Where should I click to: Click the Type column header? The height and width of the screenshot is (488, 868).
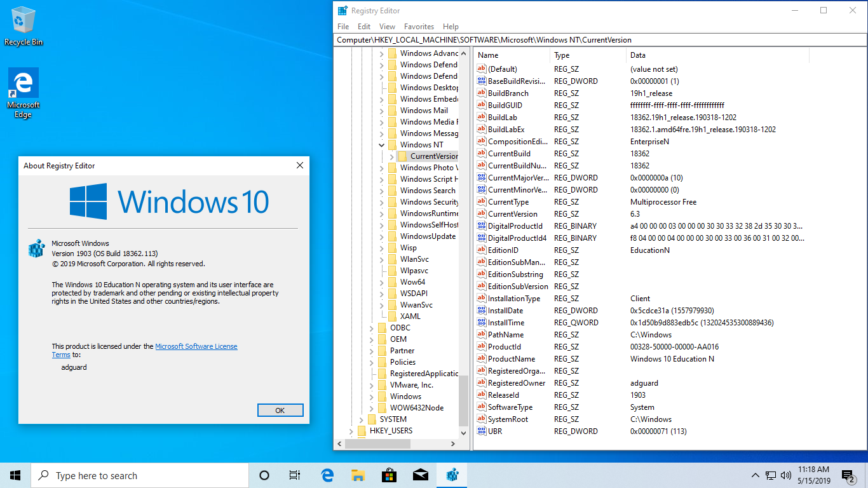(x=588, y=55)
